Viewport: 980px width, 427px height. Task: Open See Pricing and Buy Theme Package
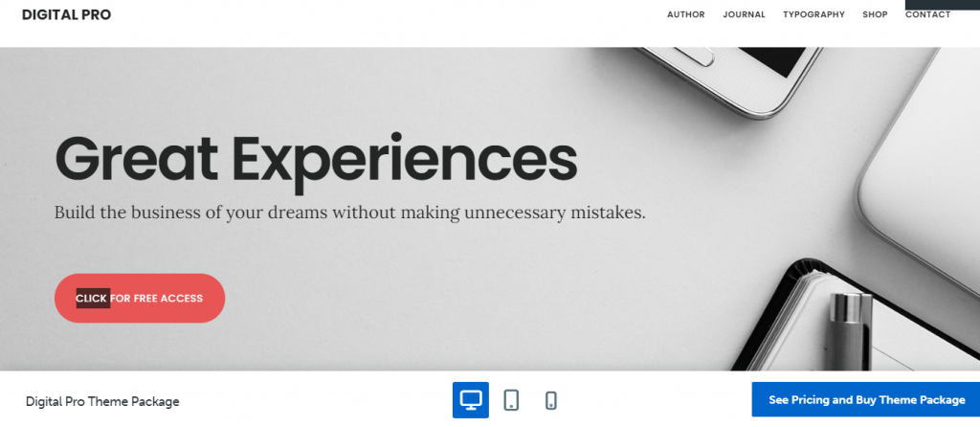pos(866,400)
